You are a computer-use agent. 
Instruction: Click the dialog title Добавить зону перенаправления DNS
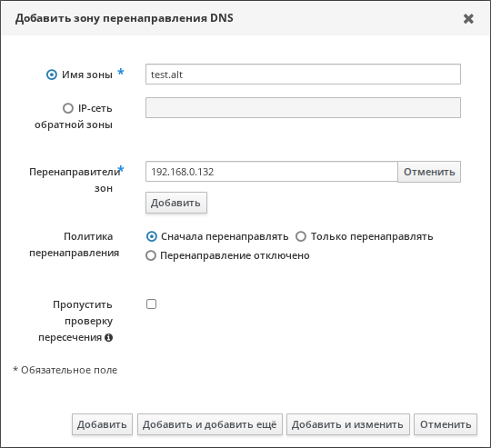click(125, 18)
